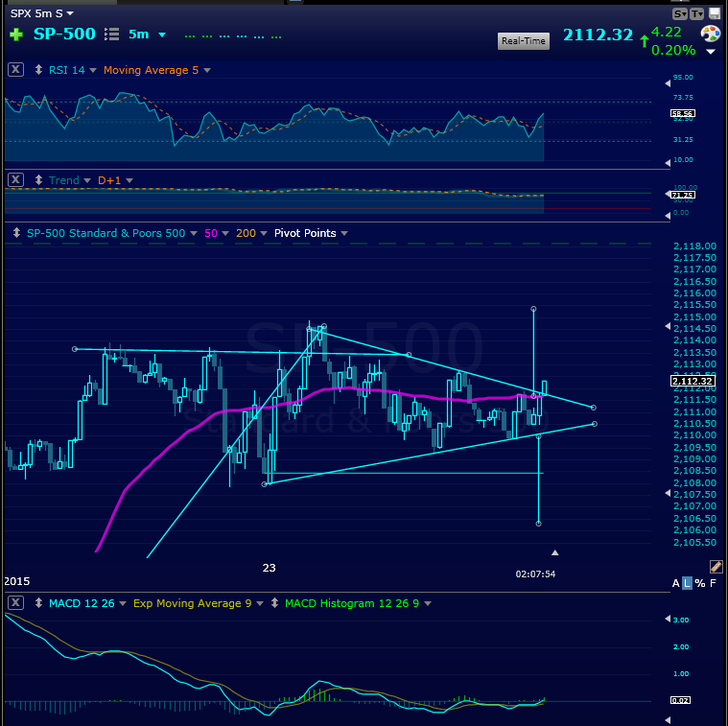The width and height of the screenshot is (728, 726).
Task: Open the color palette icon
Action: click(x=710, y=34)
